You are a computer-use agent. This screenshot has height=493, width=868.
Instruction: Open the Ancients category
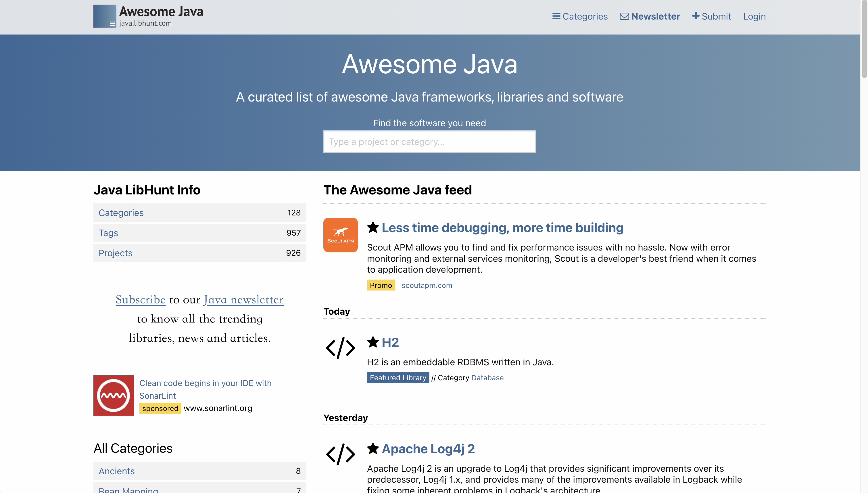click(x=116, y=471)
